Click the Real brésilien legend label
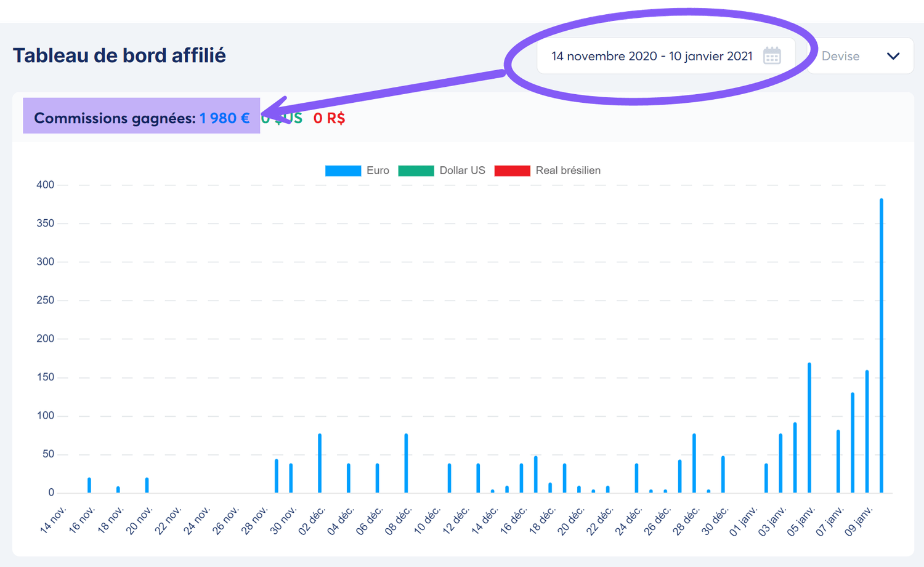 tap(568, 171)
